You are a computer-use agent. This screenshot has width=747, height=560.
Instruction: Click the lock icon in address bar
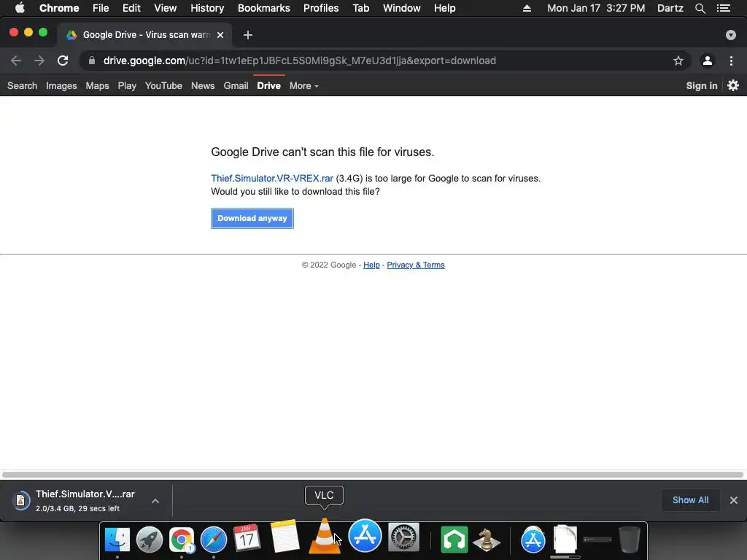(x=92, y=61)
